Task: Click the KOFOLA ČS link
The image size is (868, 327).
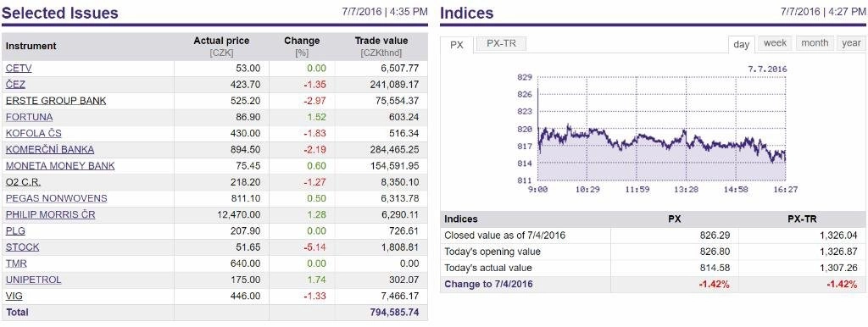Action: click(33, 133)
